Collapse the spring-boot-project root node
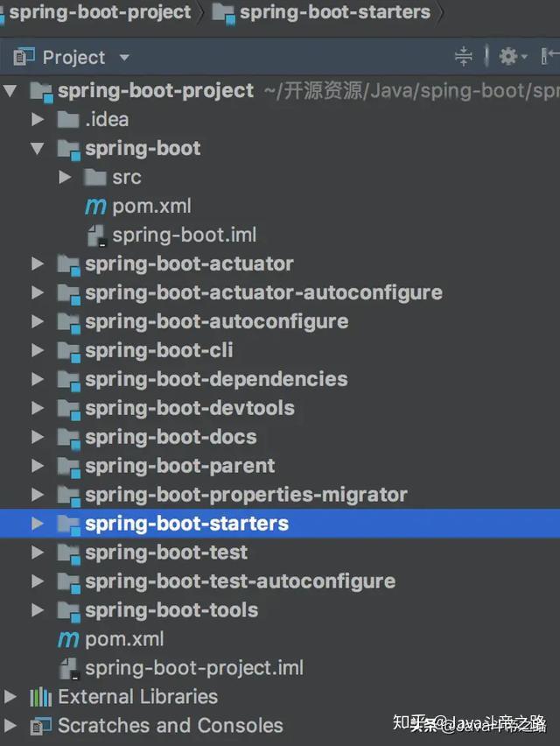Viewport: 560px width, 746px height. click(10, 91)
